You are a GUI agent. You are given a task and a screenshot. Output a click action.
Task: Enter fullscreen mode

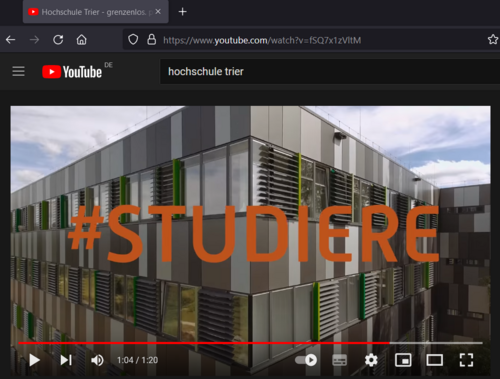click(466, 360)
